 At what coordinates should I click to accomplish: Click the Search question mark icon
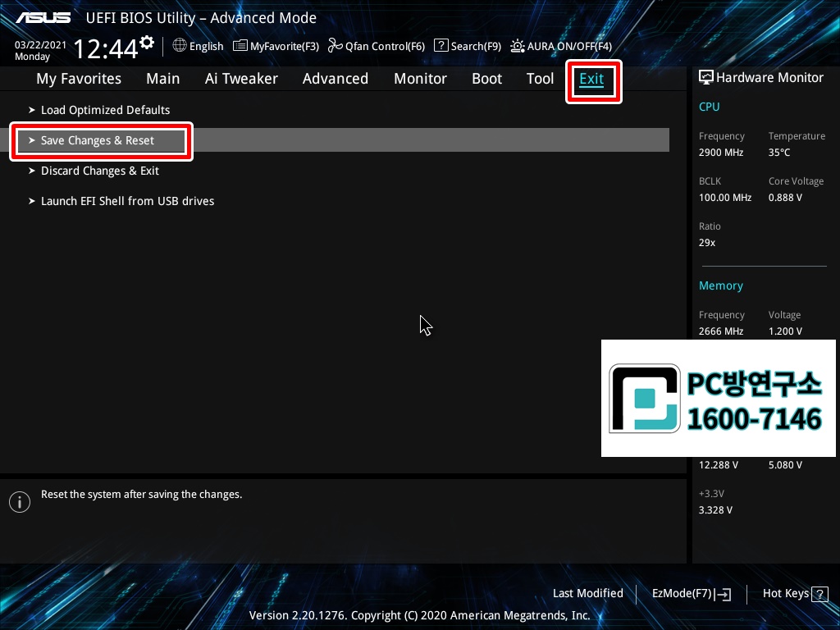[441, 45]
